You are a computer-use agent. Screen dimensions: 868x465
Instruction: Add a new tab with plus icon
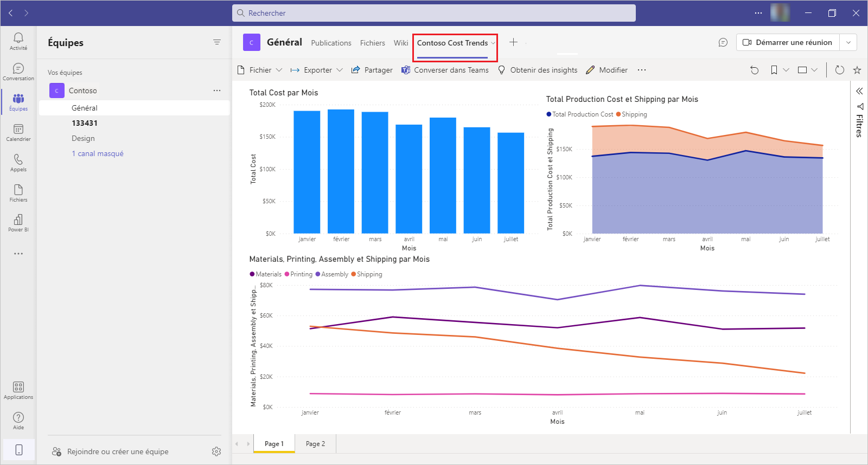513,42
